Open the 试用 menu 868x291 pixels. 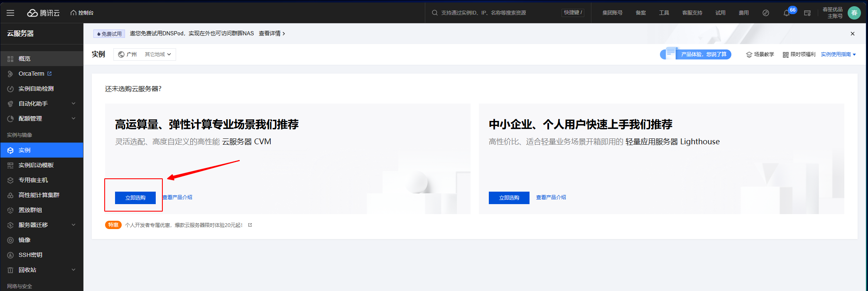point(721,13)
